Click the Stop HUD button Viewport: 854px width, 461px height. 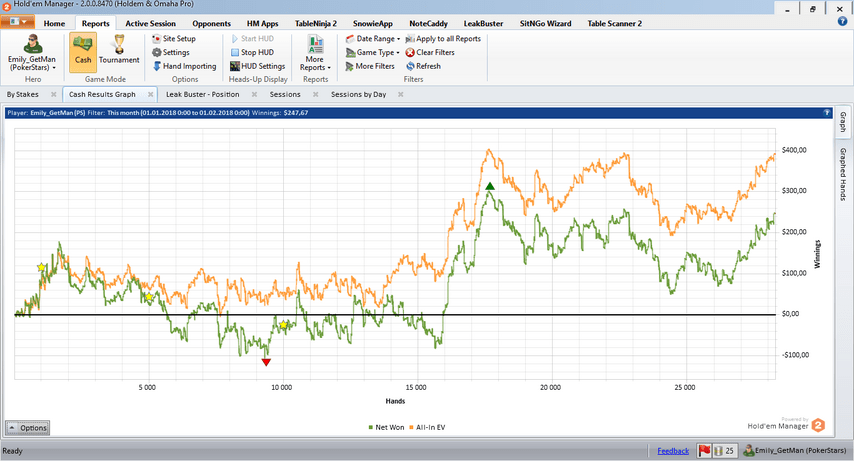tap(252, 52)
